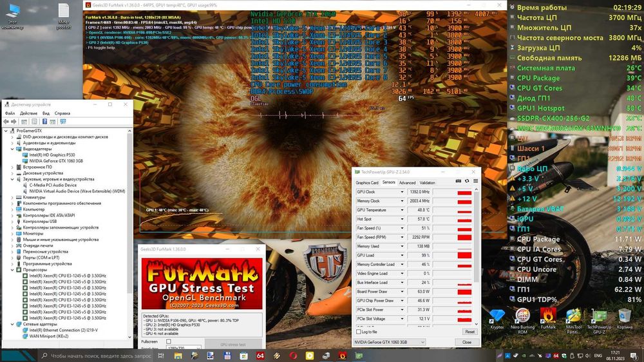Collapse the Процессоры tree node
Viewport: 644px width, 362px height.
pyautogui.click(x=12, y=270)
